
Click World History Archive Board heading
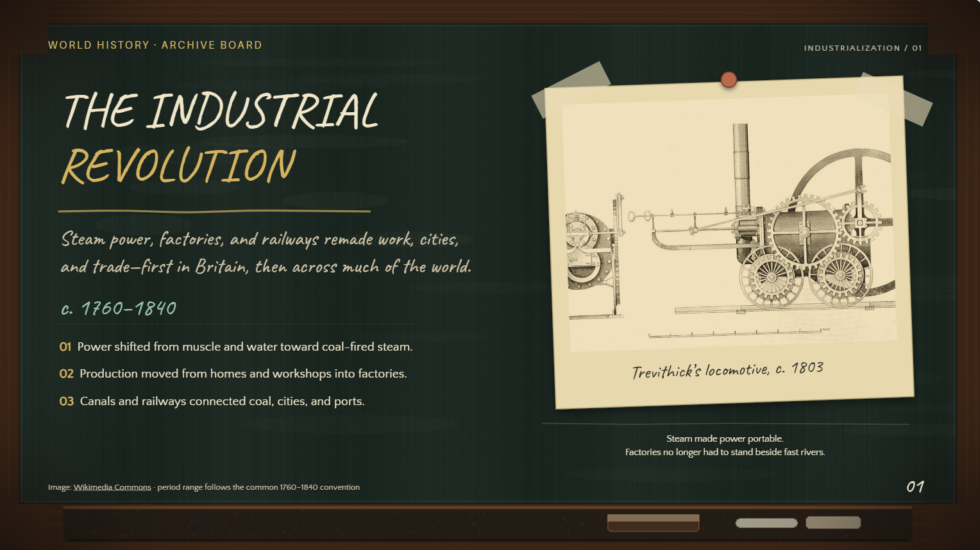click(155, 45)
